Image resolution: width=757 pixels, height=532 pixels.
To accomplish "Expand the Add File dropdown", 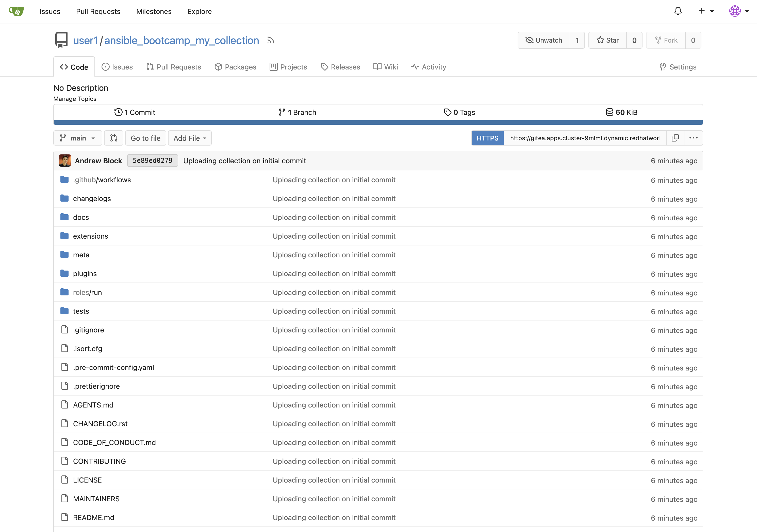I will click(x=190, y=138).
